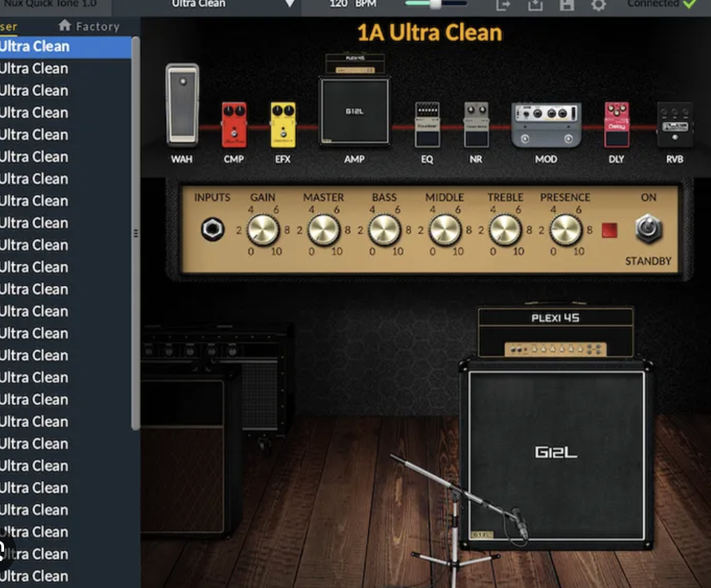
Task: Click the import preset icon
Action: 535,5
